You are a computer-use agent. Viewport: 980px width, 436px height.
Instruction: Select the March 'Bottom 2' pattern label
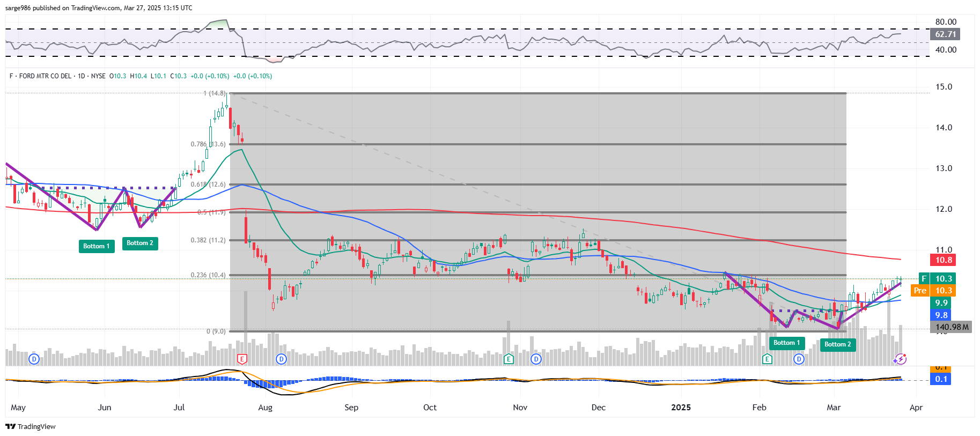(x=837, y=344)
